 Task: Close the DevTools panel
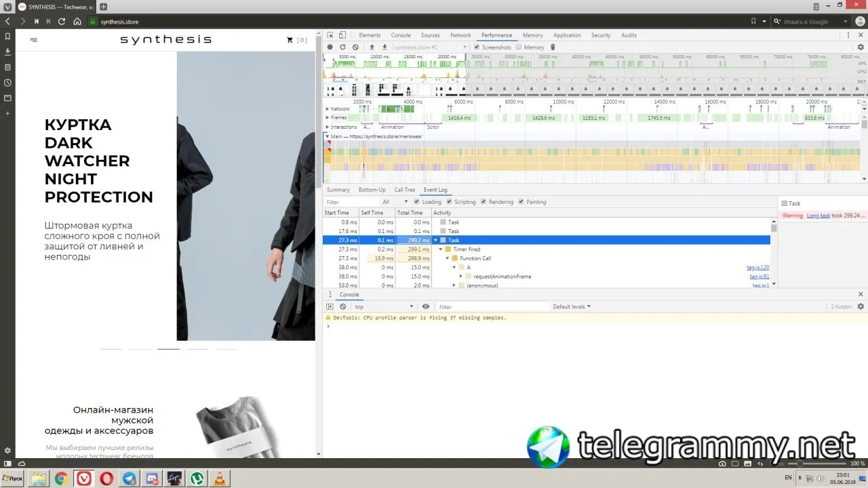coord(861,35)
